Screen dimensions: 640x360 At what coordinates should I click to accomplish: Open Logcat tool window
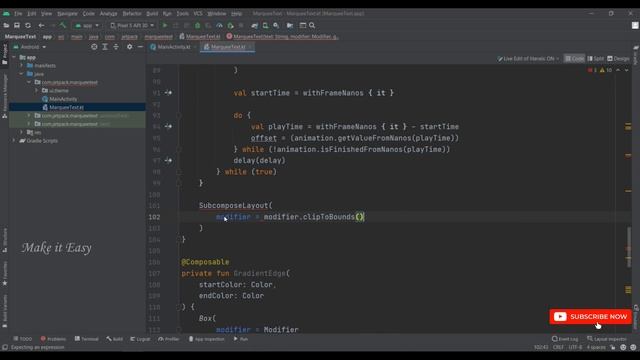point(140,339)
